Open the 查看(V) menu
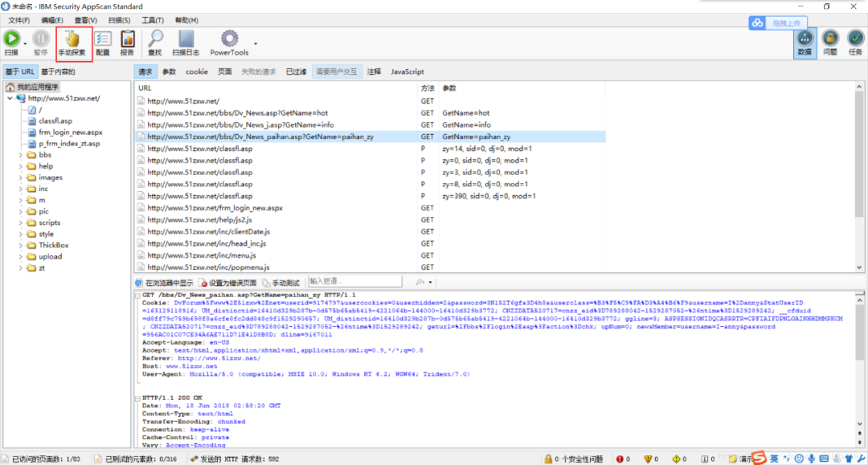 pyautogui.click(x=86, y=20)
